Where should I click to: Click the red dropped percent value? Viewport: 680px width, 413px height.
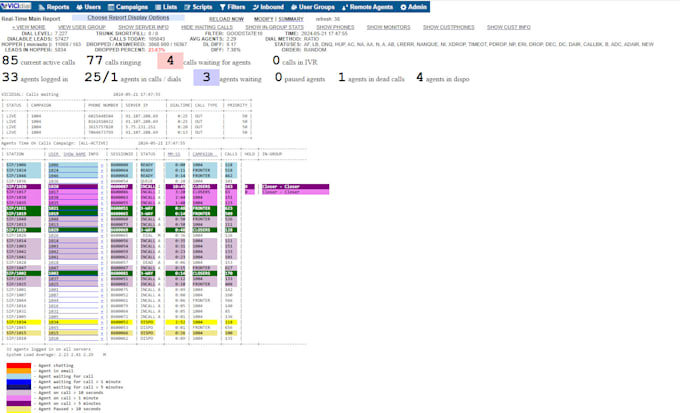pyautogui.click(x=157, y=50)
